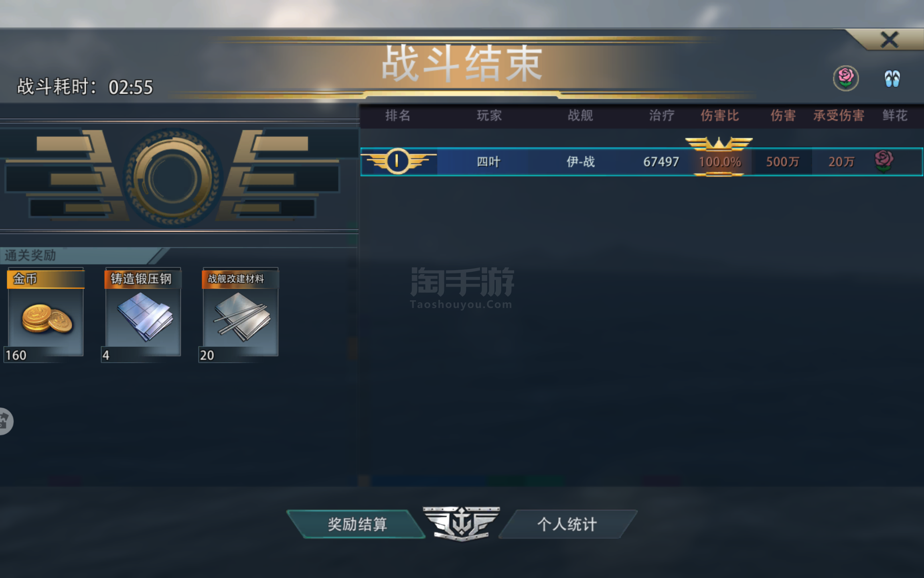The height and width of the screenshot is (578, 924).
Task: Click the 承受伤害 column header
Action: click(839, 116)
